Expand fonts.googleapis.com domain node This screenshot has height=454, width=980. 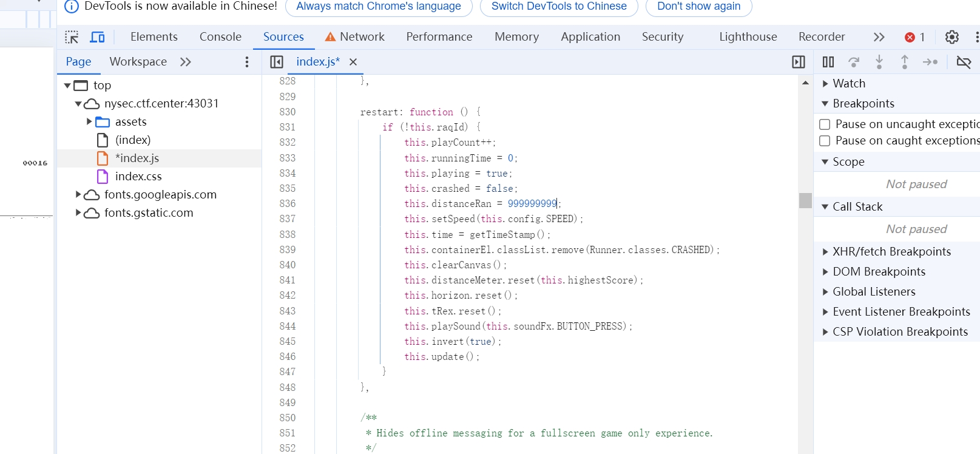tap(78, 195)
